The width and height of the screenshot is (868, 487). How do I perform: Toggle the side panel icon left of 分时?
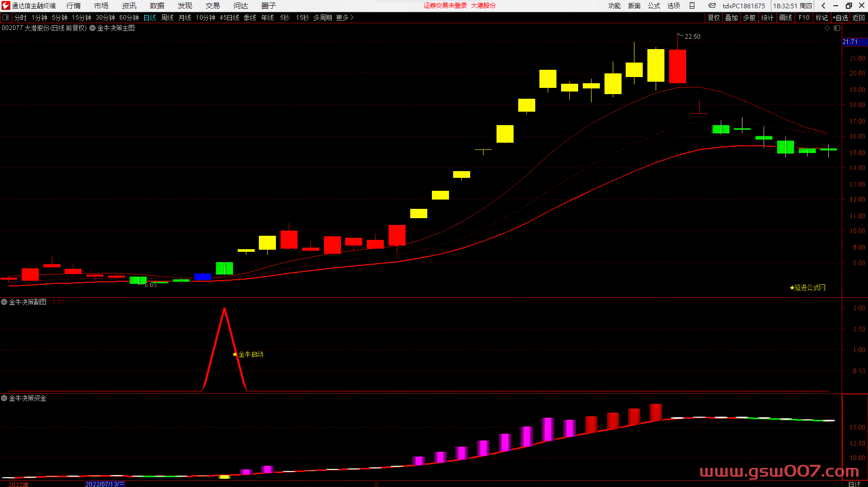click(6, 18)
